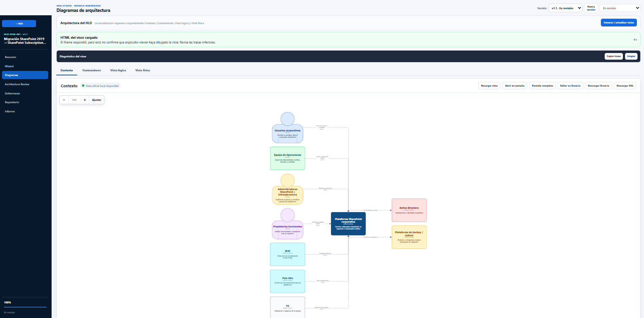Select the Propietarios funcionales person shape
This screenshot has height=318, width=644.
tap(288, 224)
